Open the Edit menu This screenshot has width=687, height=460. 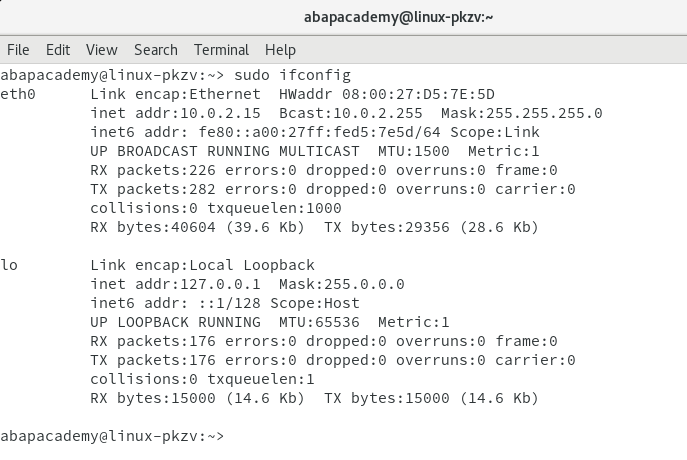coord(58,50)
